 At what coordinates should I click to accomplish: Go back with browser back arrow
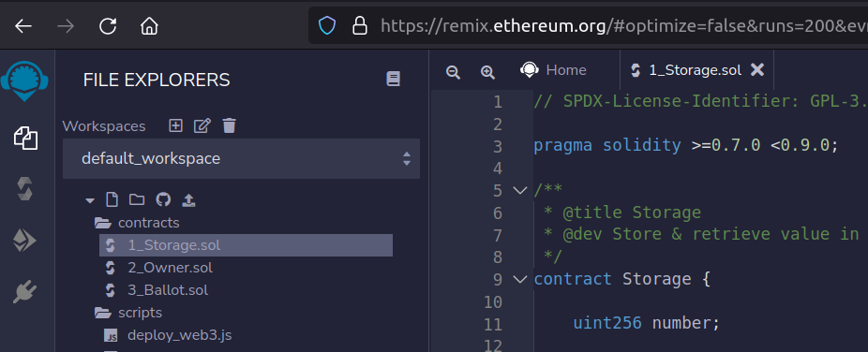click(x=23, y=26)
